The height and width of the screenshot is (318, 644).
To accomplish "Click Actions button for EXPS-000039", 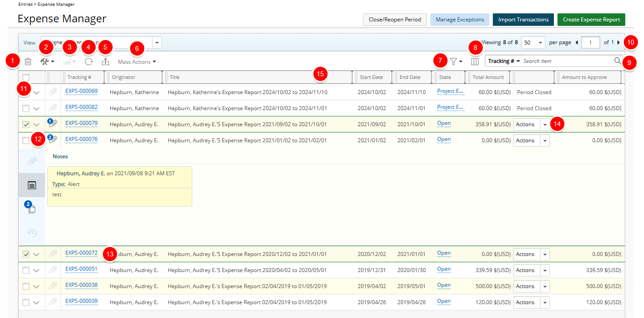I will pos(527,302).
